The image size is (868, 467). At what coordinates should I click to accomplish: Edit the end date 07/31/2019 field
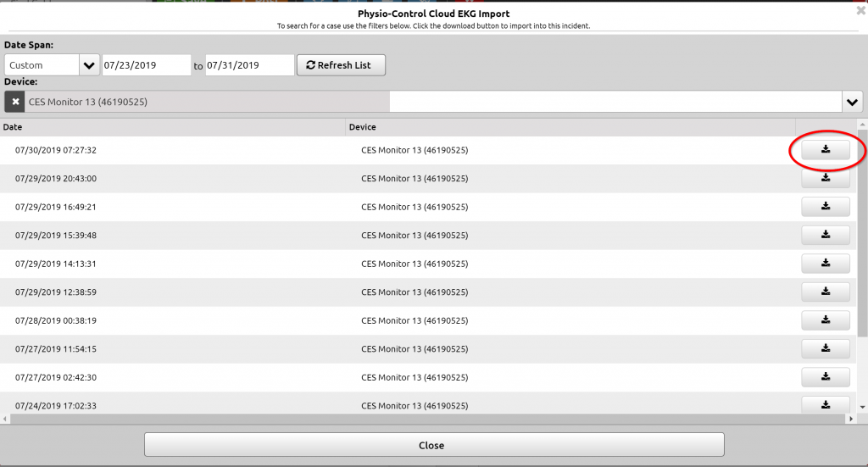250,65
